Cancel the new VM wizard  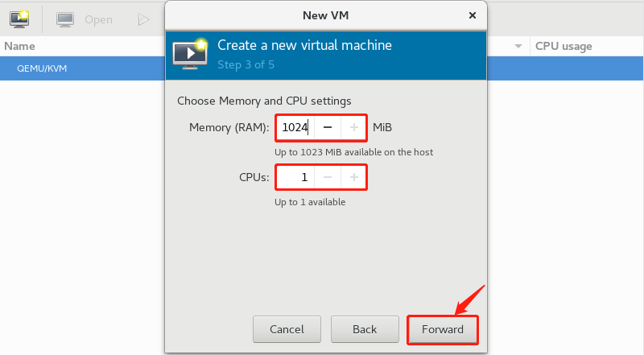pyautogui.click(x=287, y=329)
